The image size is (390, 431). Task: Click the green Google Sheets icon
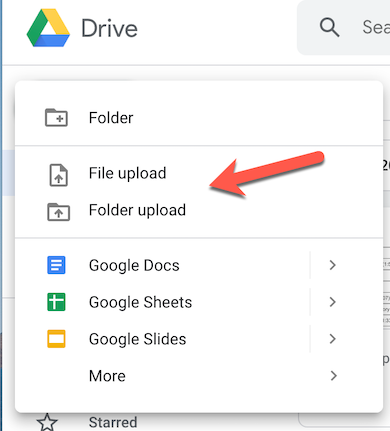(x=56, y=302)
